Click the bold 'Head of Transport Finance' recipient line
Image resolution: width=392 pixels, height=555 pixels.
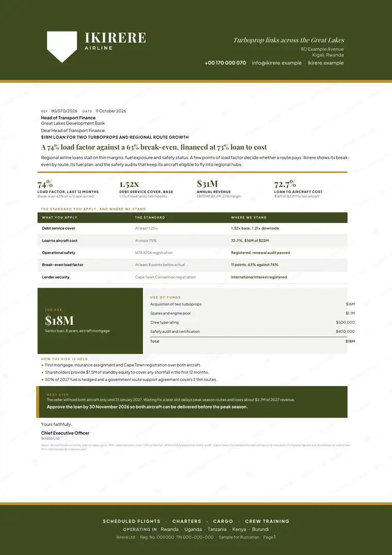point(68,118)
